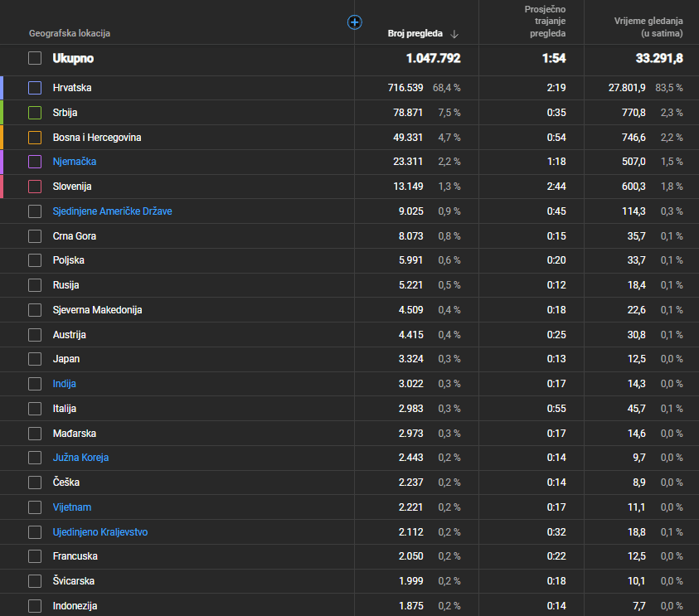699x616 pixels.
Task: Open Sjedinjene Američke Države link
Action: [x=112, y=211]
